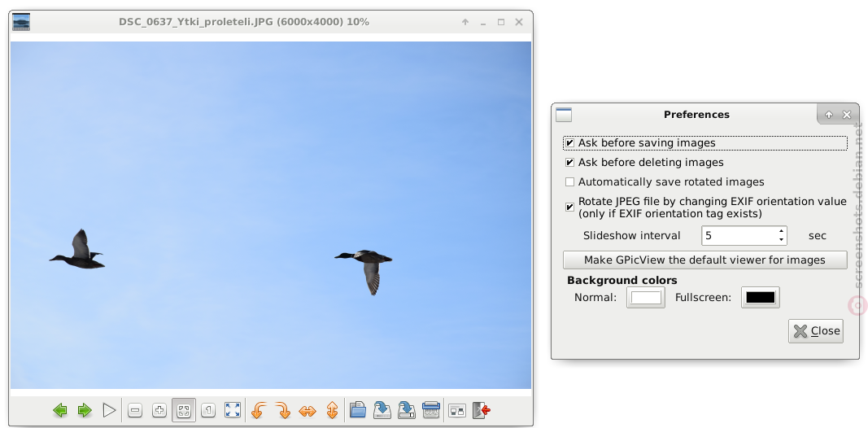This screenshot has height=428, width=868.
Task: Toggle fit image to window icon
Action: pyautogui.click(x=184, y=410)
